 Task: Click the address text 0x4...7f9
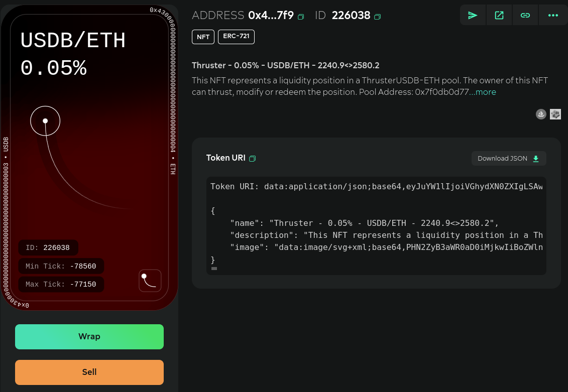271,15
